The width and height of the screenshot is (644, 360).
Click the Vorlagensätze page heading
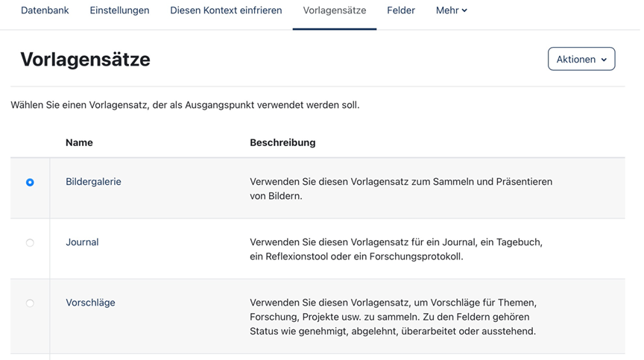(x=86, y=60)
